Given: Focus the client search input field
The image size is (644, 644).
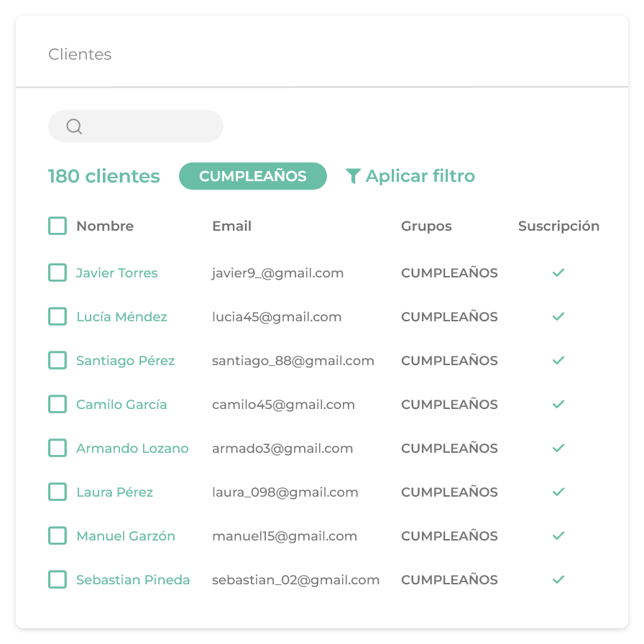Looking at the screenshot, I should click(151, 126).
